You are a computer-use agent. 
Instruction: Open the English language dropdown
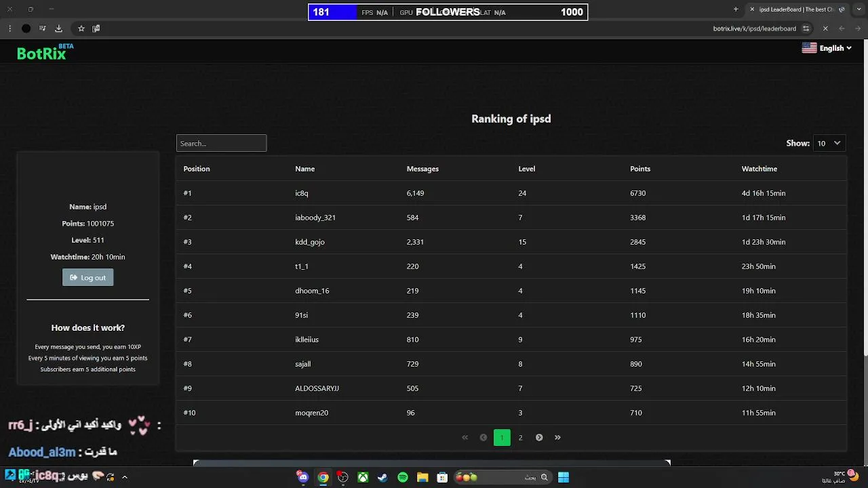tap(835, 48)
